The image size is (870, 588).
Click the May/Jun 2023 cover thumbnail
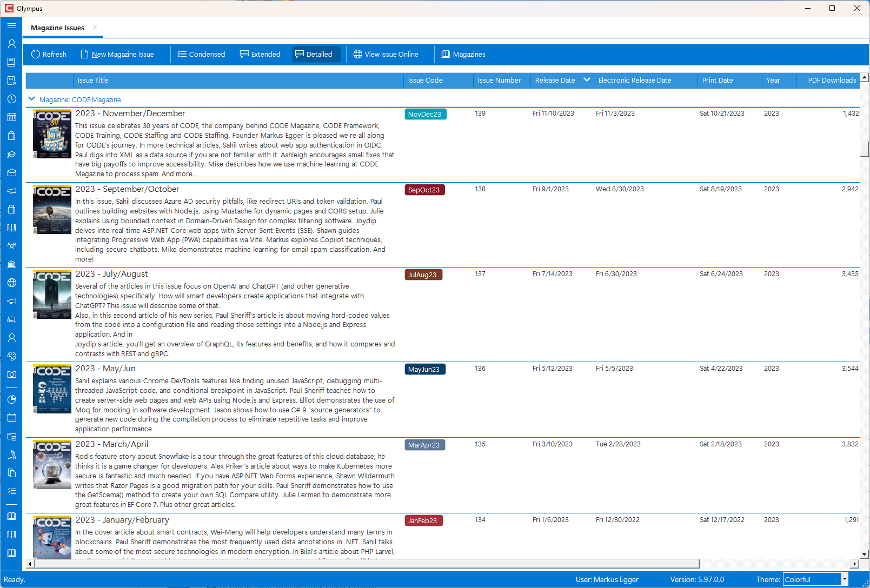pos(52,389)
